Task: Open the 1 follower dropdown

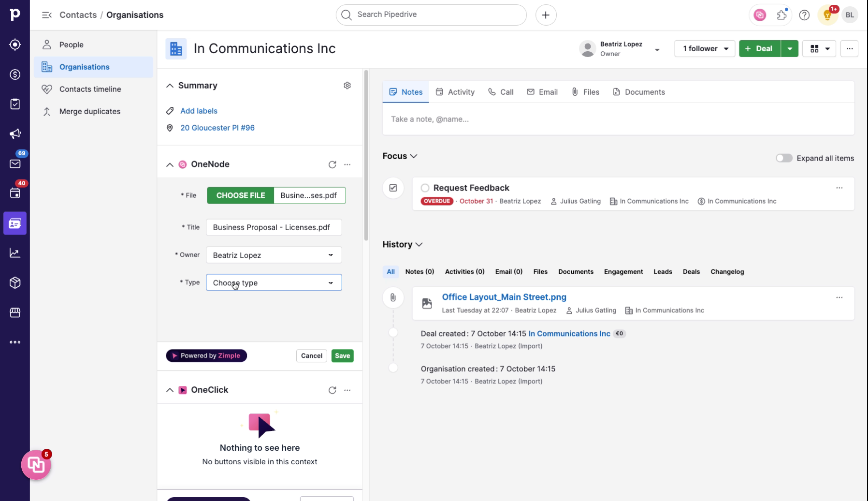Action: pyautogui.click(x=705, y=48)
